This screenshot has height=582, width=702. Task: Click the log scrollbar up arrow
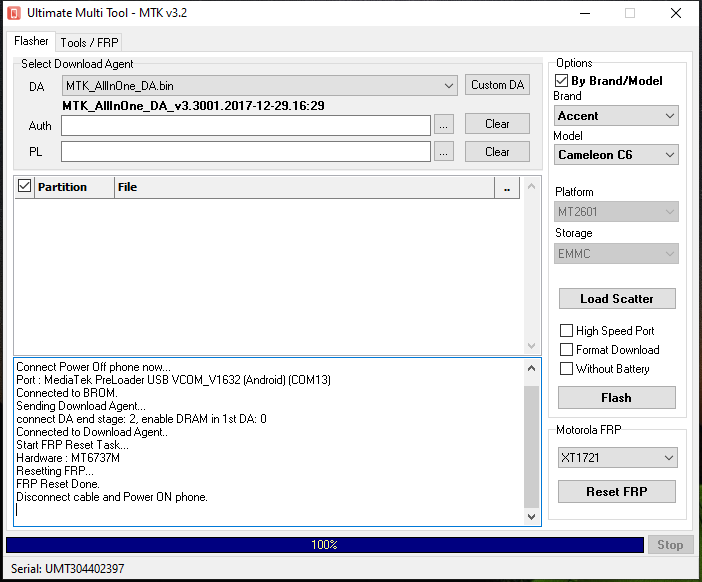tap(531, 368)
